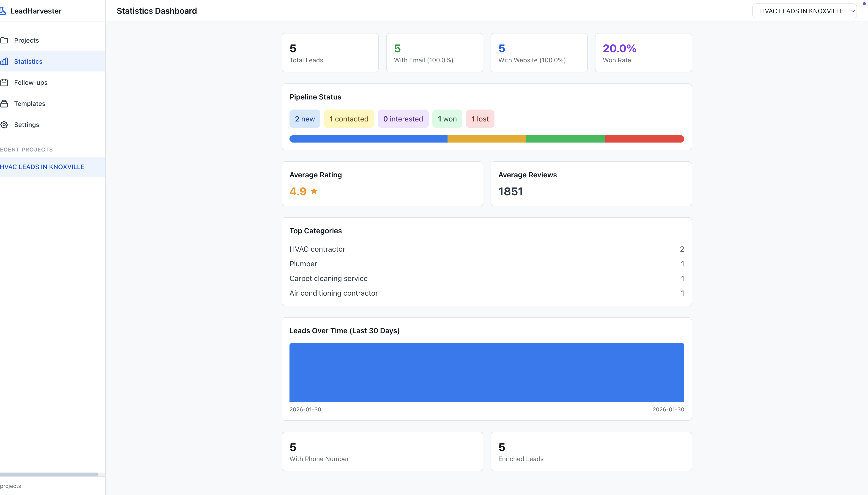Open the Projects folder icon in sidebar
The image size is (868, 495).
tap(4, 40)
